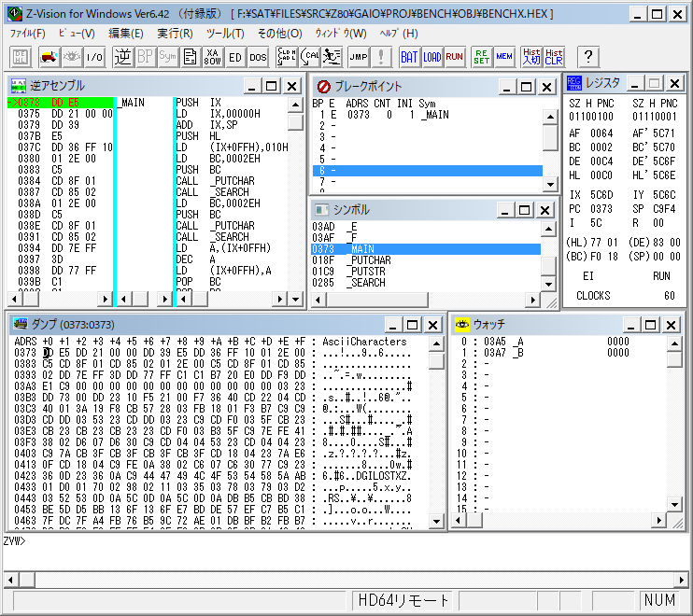
Task: Click the JMP toolbar icon
Action: click(359, 57)
